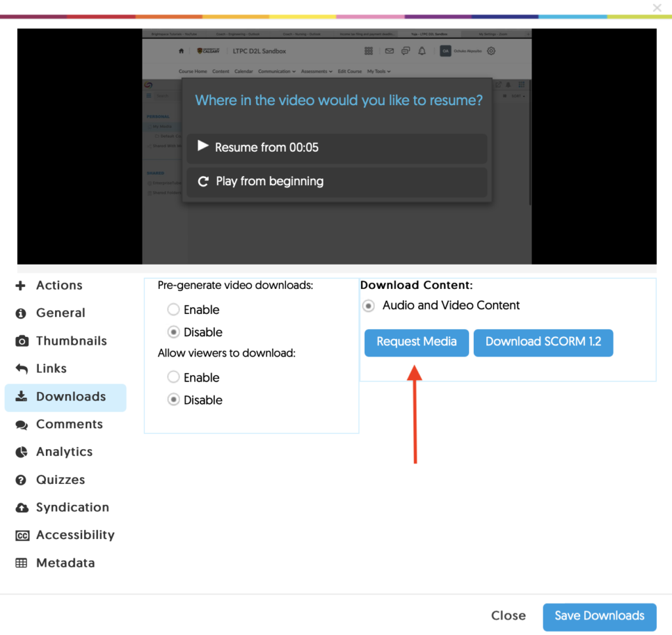This screenshot has height=635, width=672.
Task: Click the 'Where in the video would you like to resume?' heading
Action: [339, 100]
